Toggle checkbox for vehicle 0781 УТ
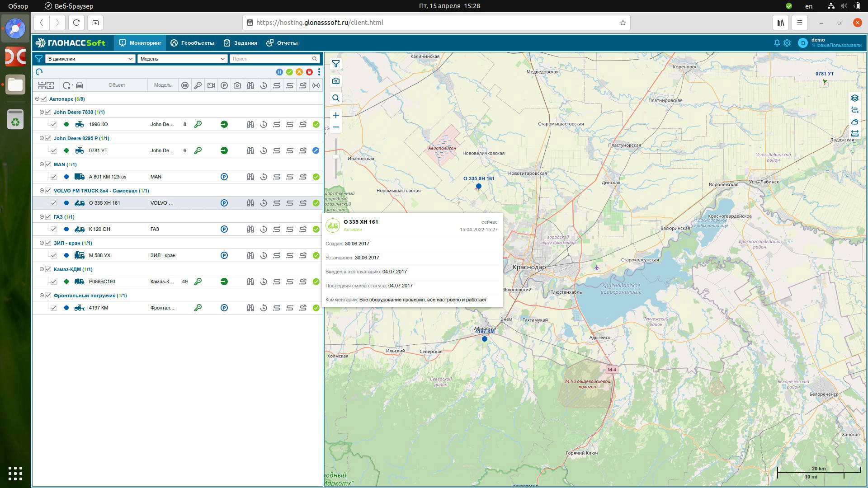Viewport: 868px width, 488px height. (x=53, y=150)
